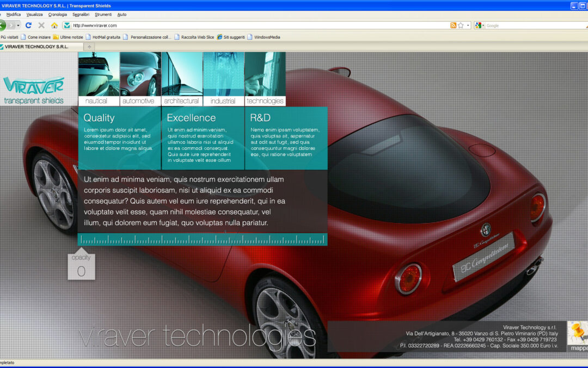Open the architectural section label
The width and height of the screenshot is (588, 368).
pos(182,101)
